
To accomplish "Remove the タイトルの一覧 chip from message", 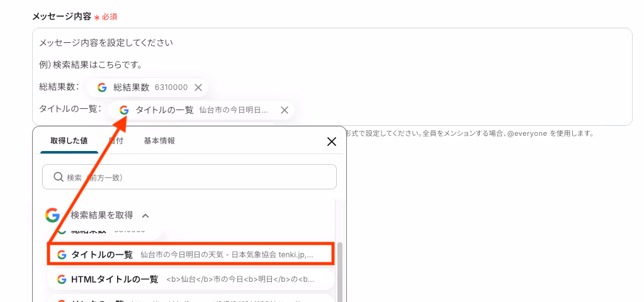I will tap(284, 110).
